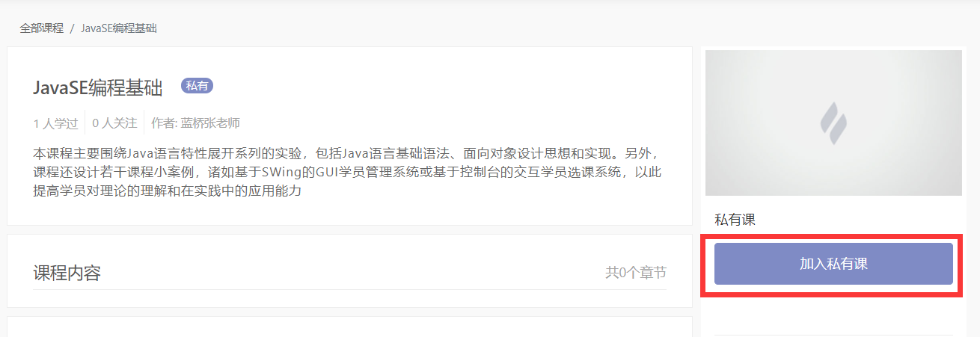This screenshot has width=980, height=337.
Task: Click the last description line ending 应用能力
Action: pos(168,191)
